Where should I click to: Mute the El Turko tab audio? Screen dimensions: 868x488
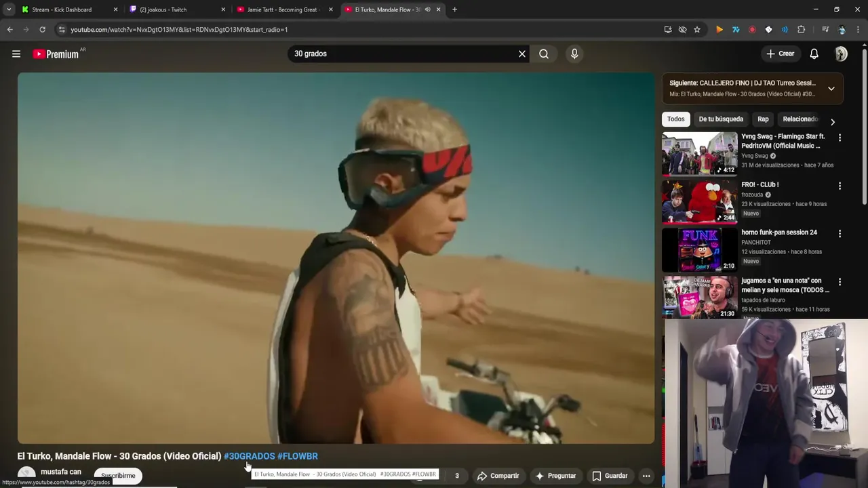coord(427,9)
